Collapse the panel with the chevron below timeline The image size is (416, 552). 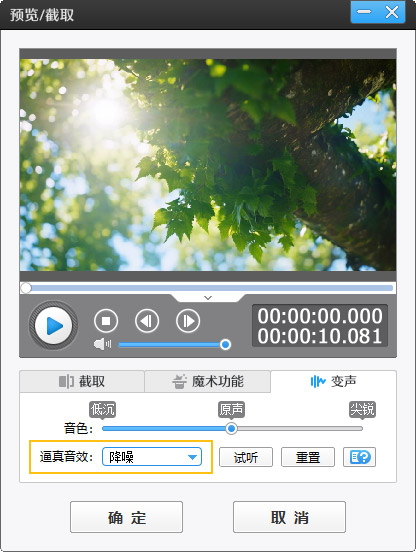[x=208, y=298]
